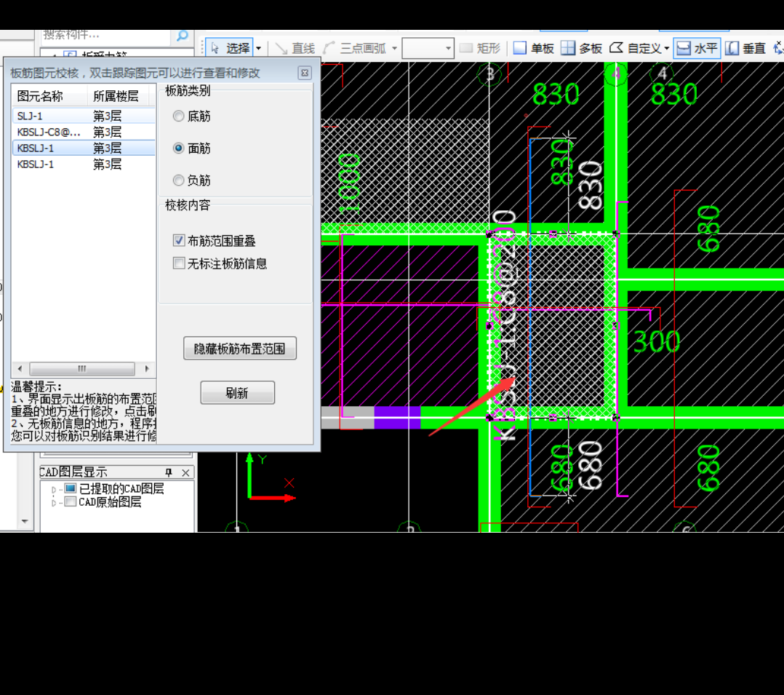Select the highlighted KBSLJ-1 row
Screen dimensions: 784x695
[x=84, y=148]
